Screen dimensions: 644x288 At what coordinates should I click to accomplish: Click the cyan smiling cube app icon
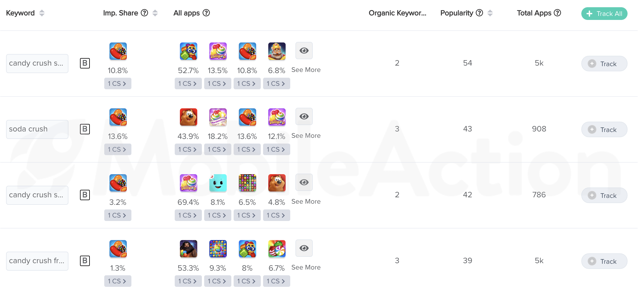click(x=218, y=183)
